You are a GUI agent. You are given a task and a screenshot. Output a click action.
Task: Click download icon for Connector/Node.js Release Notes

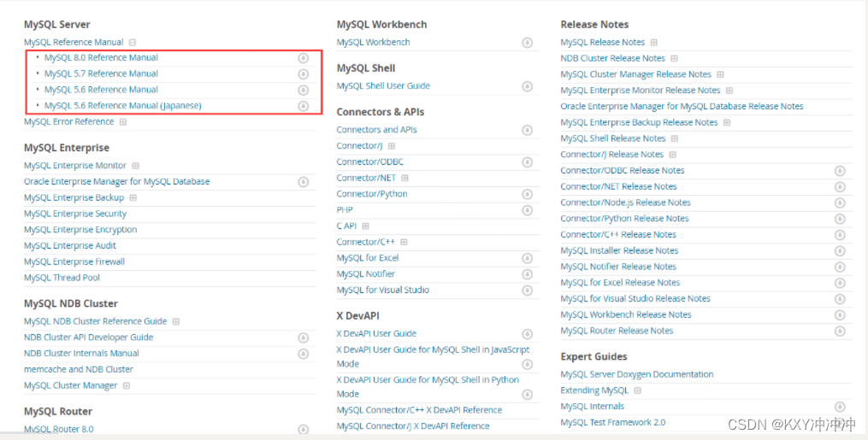[840, 202]
